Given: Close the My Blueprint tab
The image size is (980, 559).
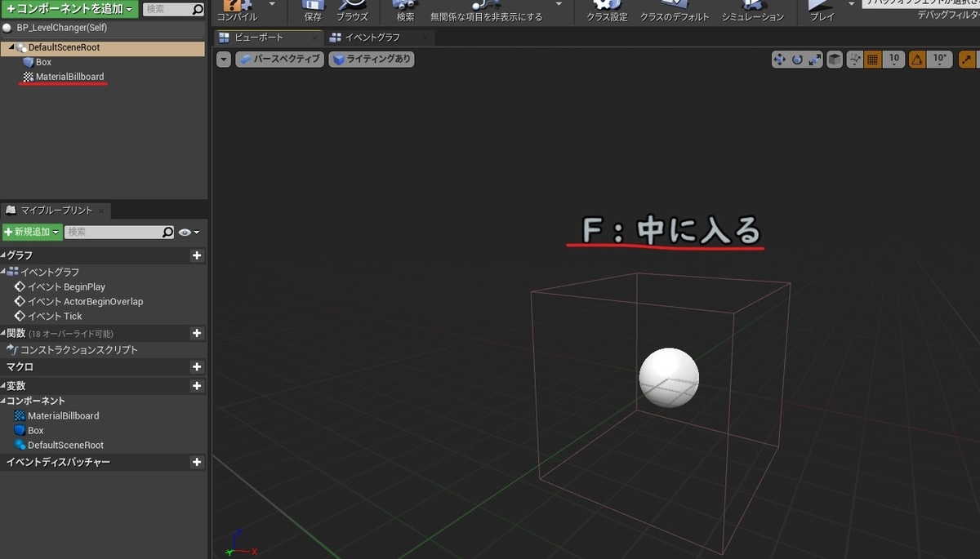Looking at the screenshot, I should (102, 211).
